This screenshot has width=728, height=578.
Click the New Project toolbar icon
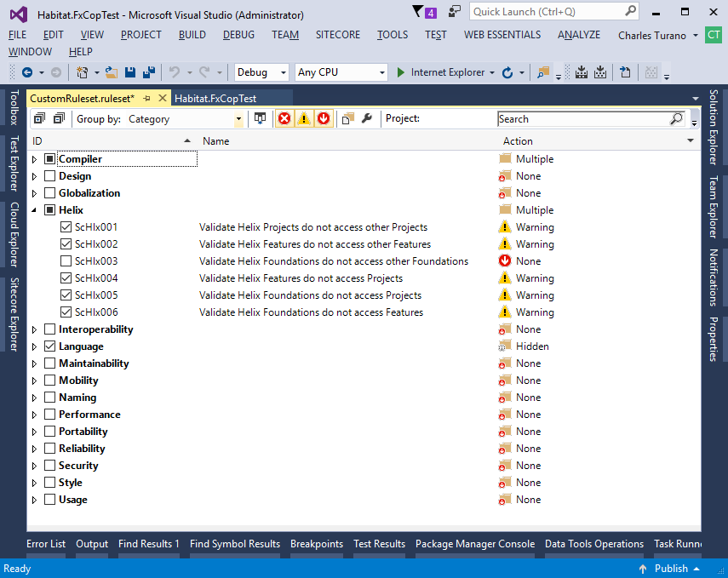[x=83, y=72]
